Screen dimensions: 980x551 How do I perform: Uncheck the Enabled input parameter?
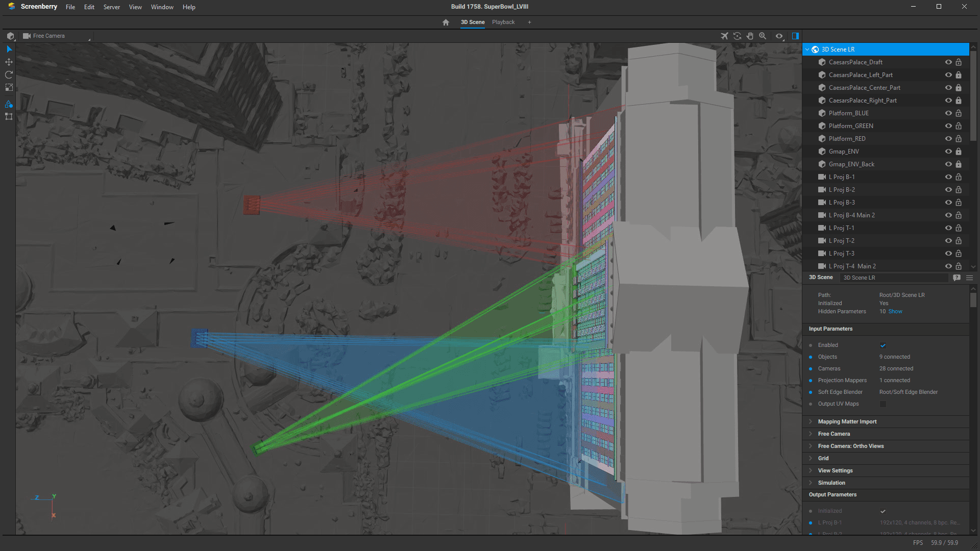point(883,345)
